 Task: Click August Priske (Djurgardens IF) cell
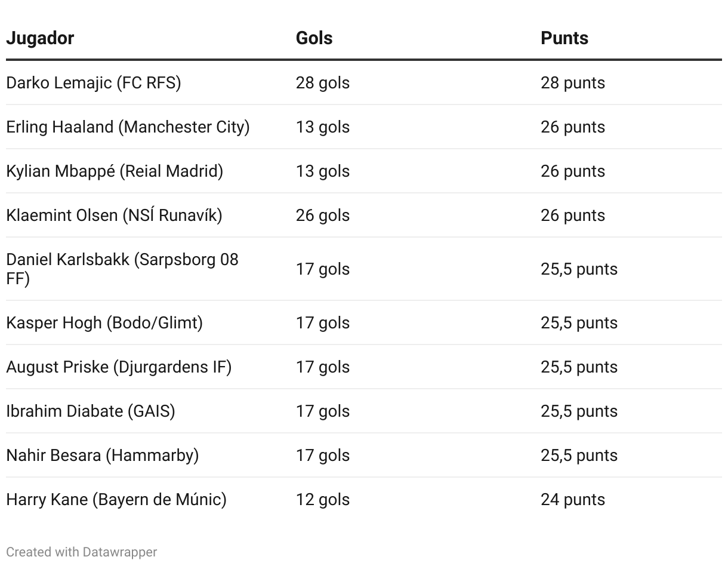point(119,367)
